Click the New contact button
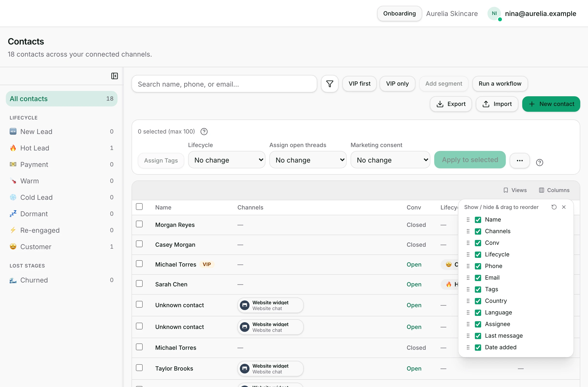 tap(551, 104)
